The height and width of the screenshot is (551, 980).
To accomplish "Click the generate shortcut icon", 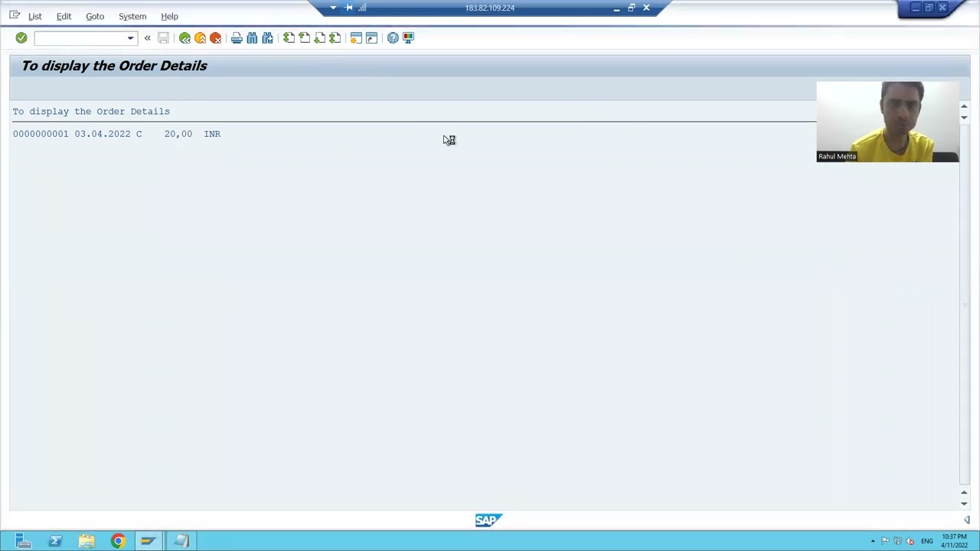I will [x=371, y=37].
